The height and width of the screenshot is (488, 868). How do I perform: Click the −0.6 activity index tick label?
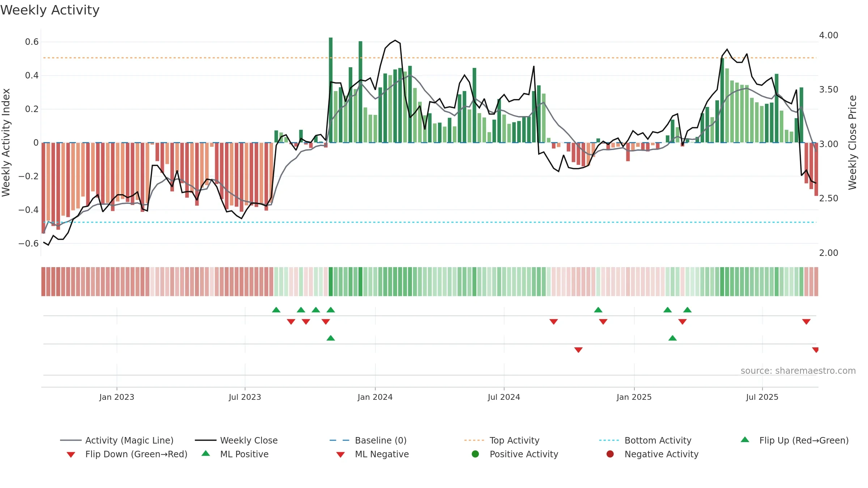click(29, 243)
